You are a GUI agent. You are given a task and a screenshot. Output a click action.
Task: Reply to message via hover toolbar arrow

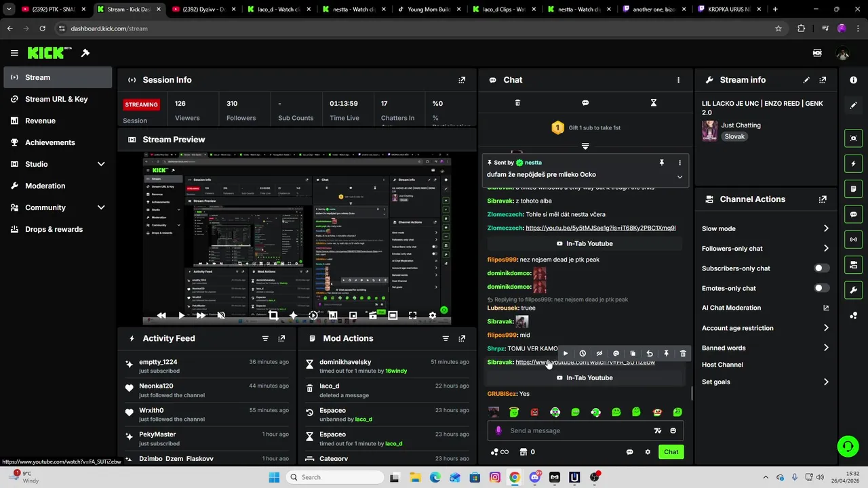[x=650, y=353]
